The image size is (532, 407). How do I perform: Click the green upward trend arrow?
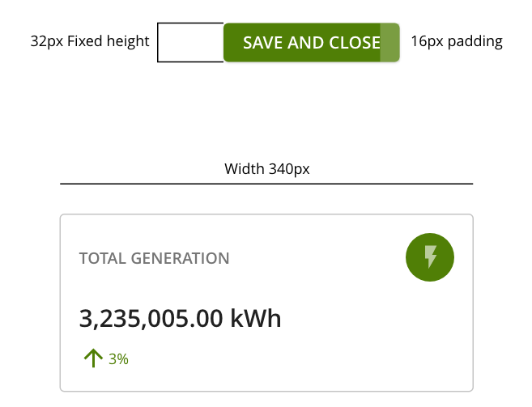tap(93, 358)
